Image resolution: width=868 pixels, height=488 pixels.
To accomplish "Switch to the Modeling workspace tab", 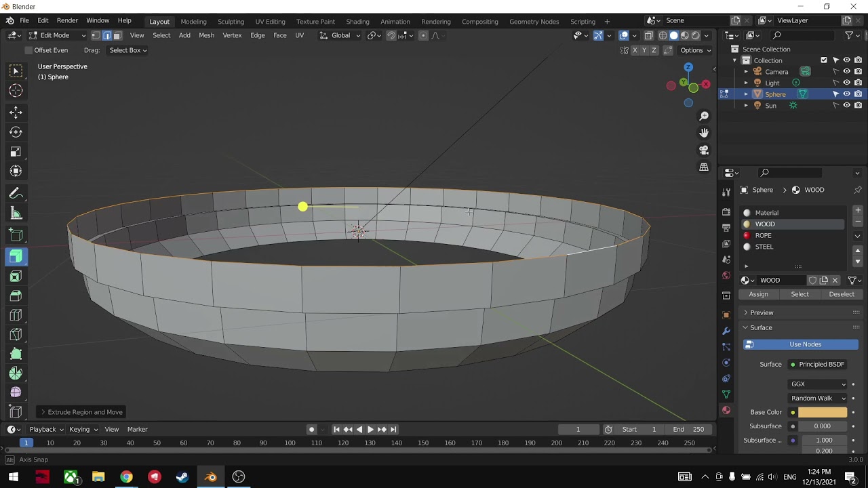I will pyautogui.click(x=193, y=22).
